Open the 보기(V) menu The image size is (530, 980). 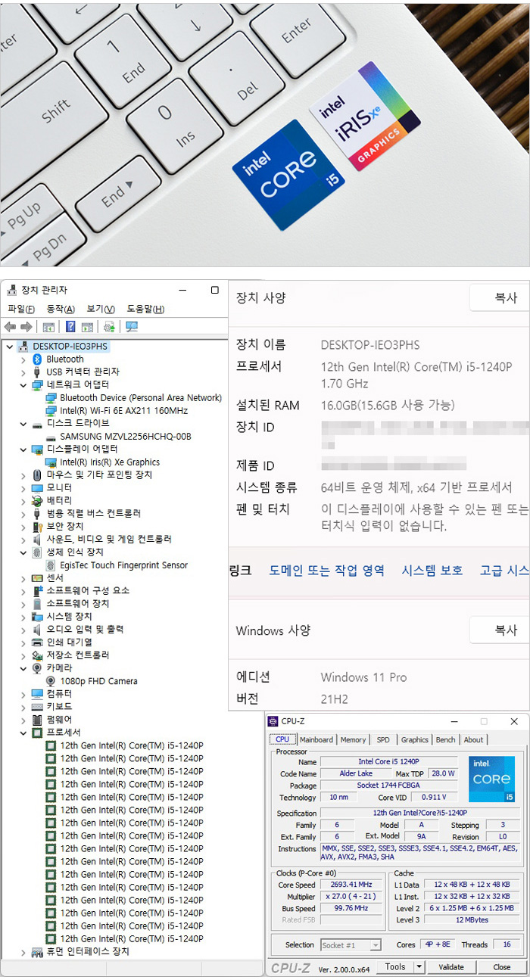(101, 309)
